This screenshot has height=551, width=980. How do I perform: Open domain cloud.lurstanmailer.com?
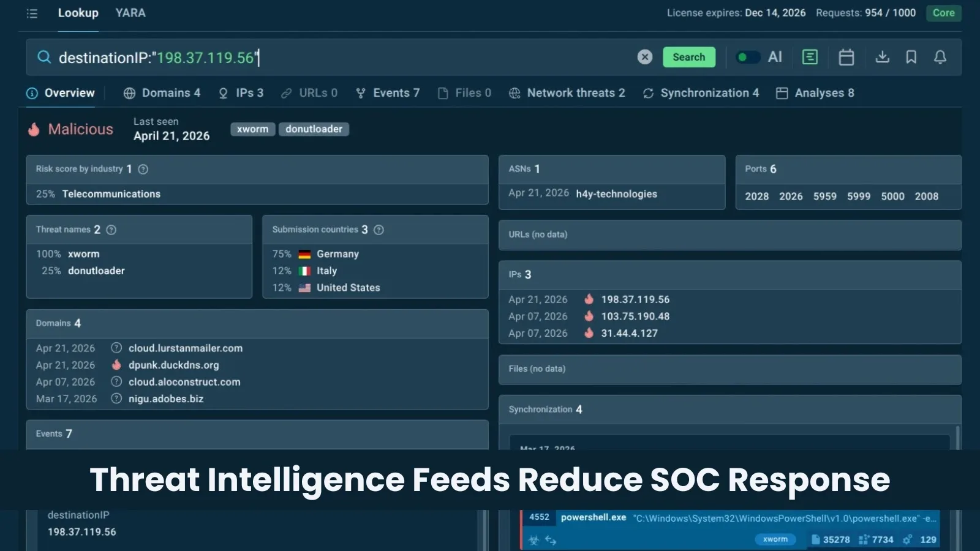186,348
